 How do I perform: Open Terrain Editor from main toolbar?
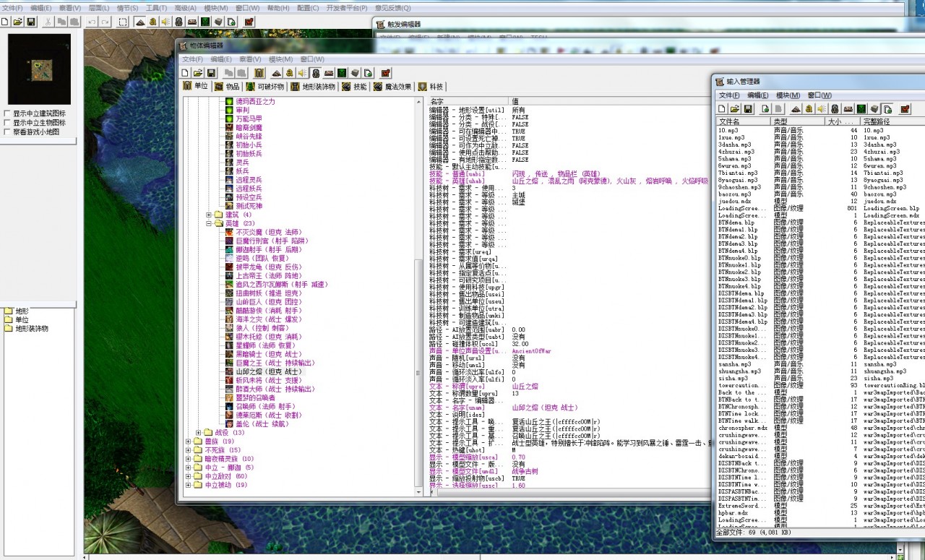tap(140, 22)
